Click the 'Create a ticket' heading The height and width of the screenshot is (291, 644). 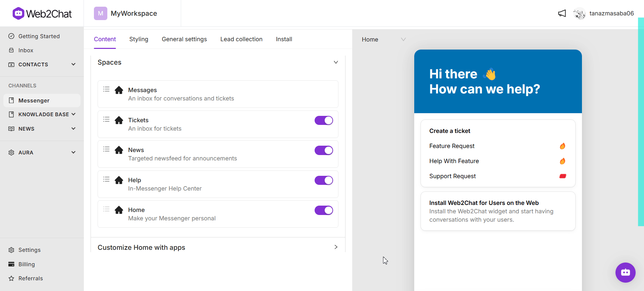click(x=450, y=131)
